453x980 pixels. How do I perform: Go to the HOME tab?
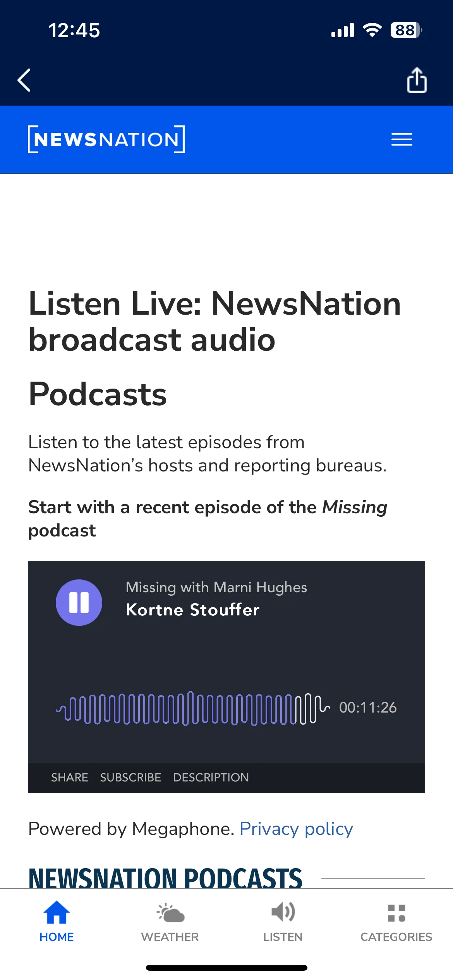coord(57,921)
